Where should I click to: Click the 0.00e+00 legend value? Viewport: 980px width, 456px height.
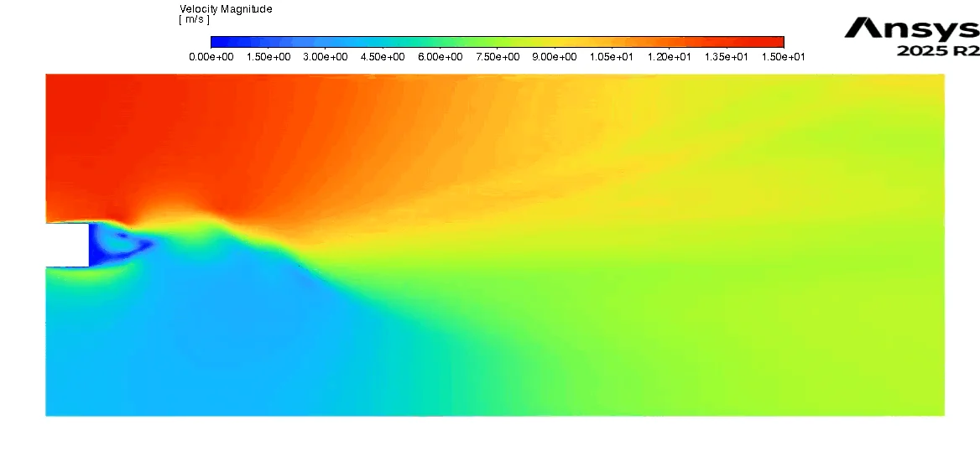(x=211, y=57)
